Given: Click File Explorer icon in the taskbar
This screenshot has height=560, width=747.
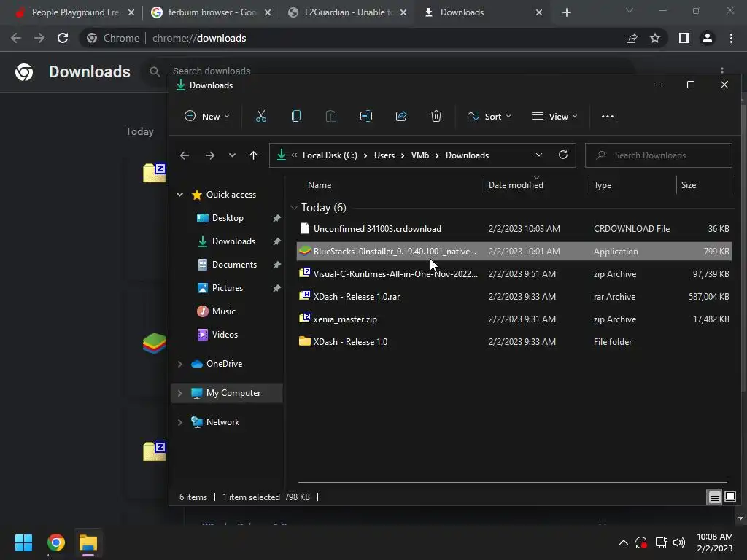Looking at the screenshot, I should pos(88,542).
